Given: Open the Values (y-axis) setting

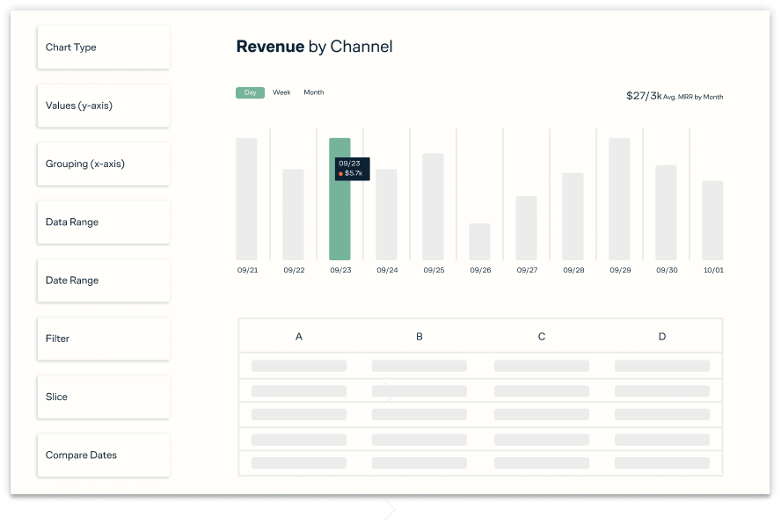Looking at the screenshot, I should pyautogui.click(x=103, y=106).
